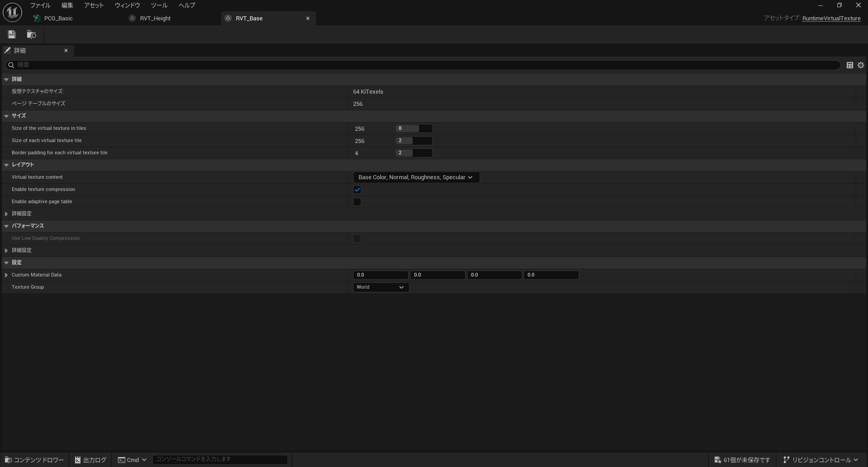Open the details view options grid icon
868x467 pixels.
(849, 65)
